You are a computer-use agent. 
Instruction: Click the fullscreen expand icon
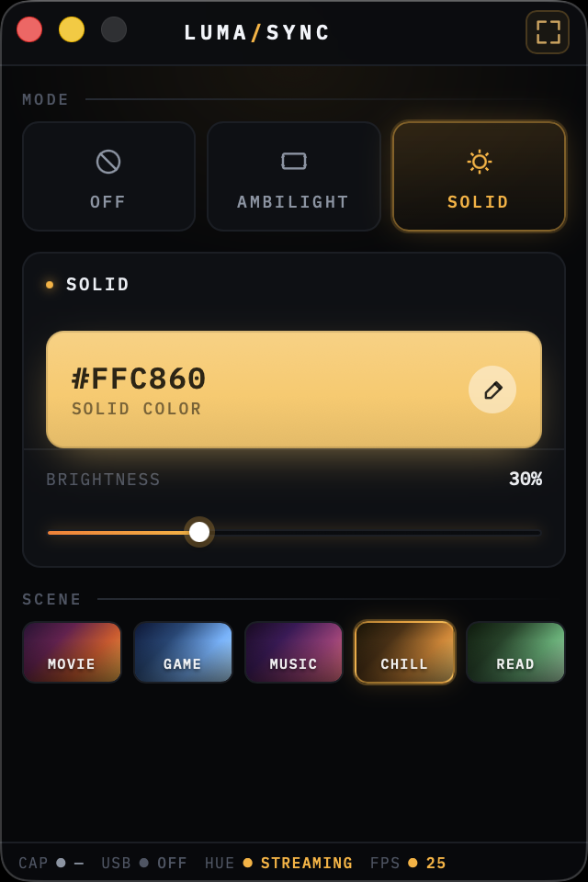click(x=548, y=32)
